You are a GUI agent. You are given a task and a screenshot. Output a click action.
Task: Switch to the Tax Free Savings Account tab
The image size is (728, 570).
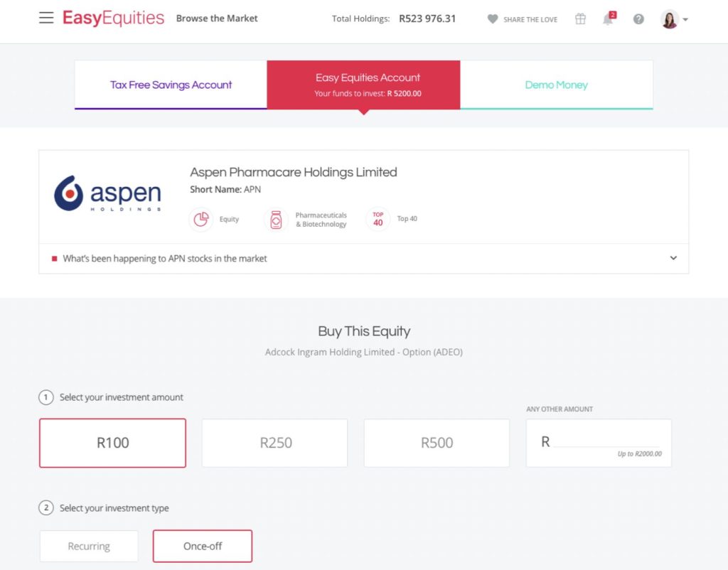point(171,85)
